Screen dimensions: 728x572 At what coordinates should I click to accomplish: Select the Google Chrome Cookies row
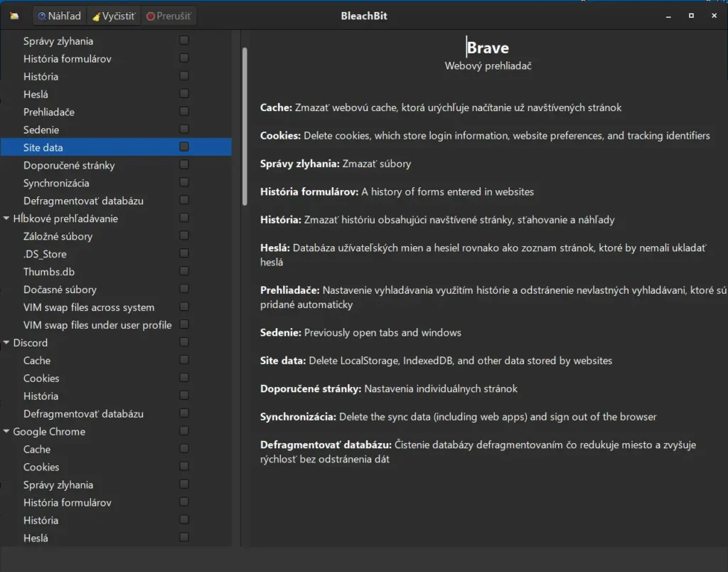pyautogui.click(x=116, y=467)
